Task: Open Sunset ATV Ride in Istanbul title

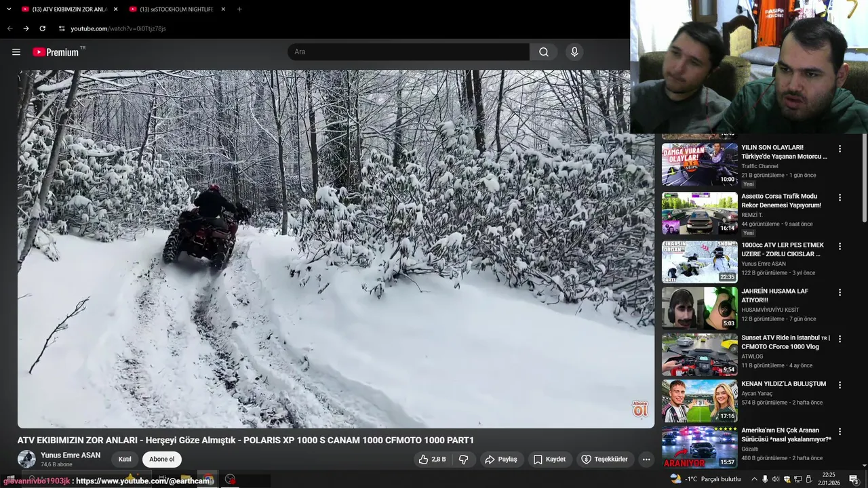Action: (785, 342)
